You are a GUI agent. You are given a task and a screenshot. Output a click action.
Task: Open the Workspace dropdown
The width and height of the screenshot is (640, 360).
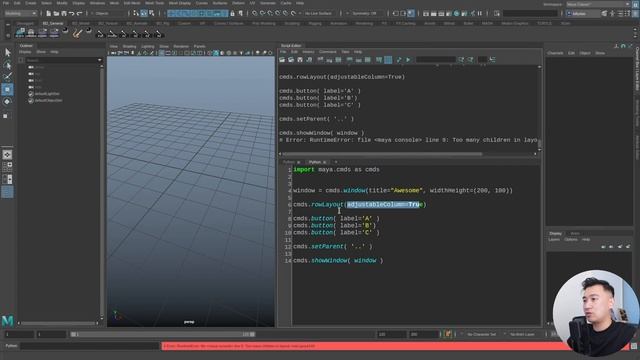[x=598, y=4]
